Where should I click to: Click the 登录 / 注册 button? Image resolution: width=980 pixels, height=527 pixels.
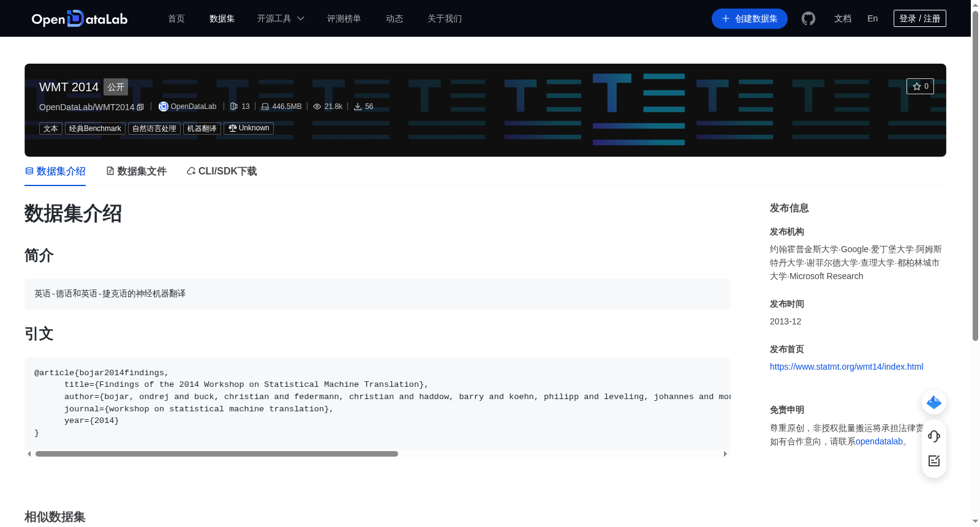pos(920,18)
